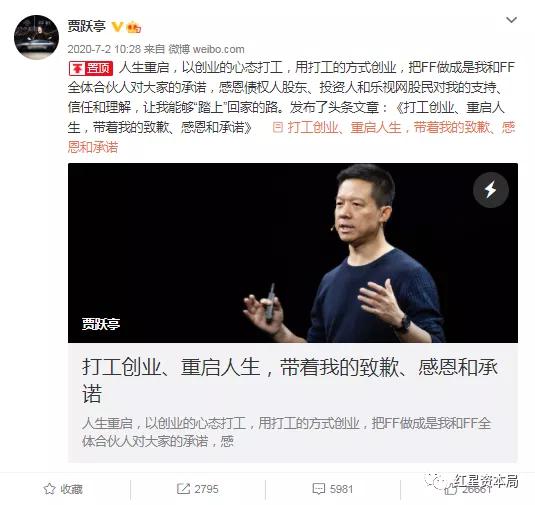535x505 pixels.
Task: Open 贾跃亭's profile avatar
Action: click(x=37, y=38)
